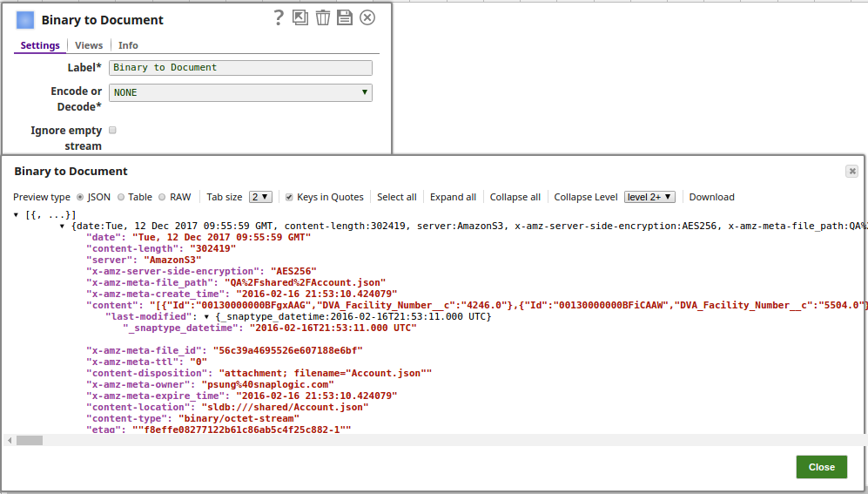Toggle Keys in Quotes checkbox
Image resolution: width=868 pixels, height=494 pixels.
click(x=289, y=197)
